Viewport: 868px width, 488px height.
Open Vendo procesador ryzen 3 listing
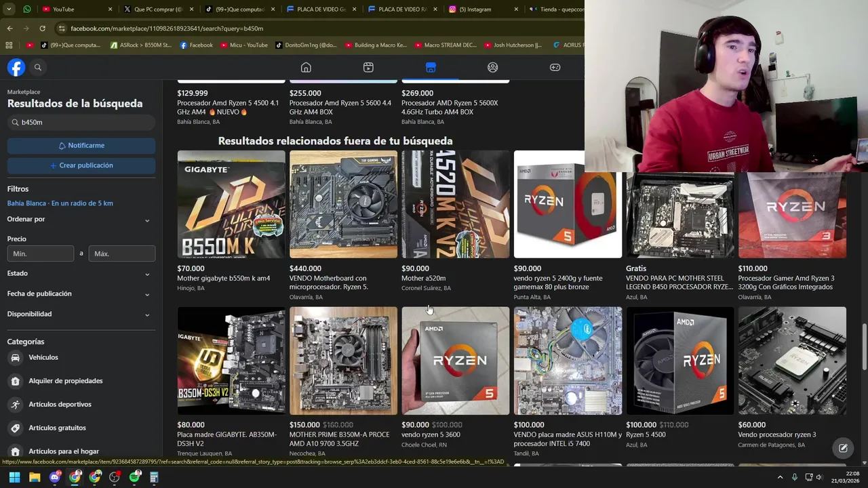coord(792,361)
